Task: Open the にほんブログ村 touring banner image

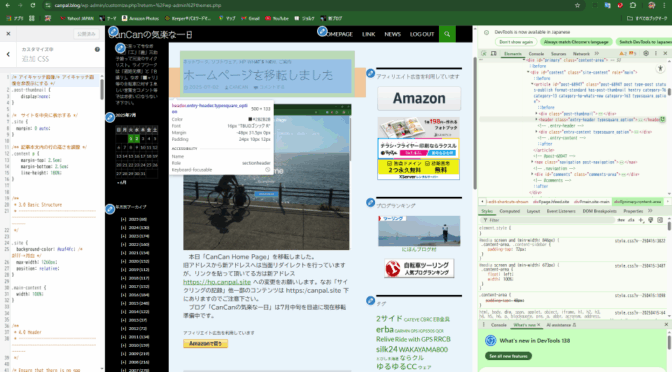Action: [x=419, y=231]
